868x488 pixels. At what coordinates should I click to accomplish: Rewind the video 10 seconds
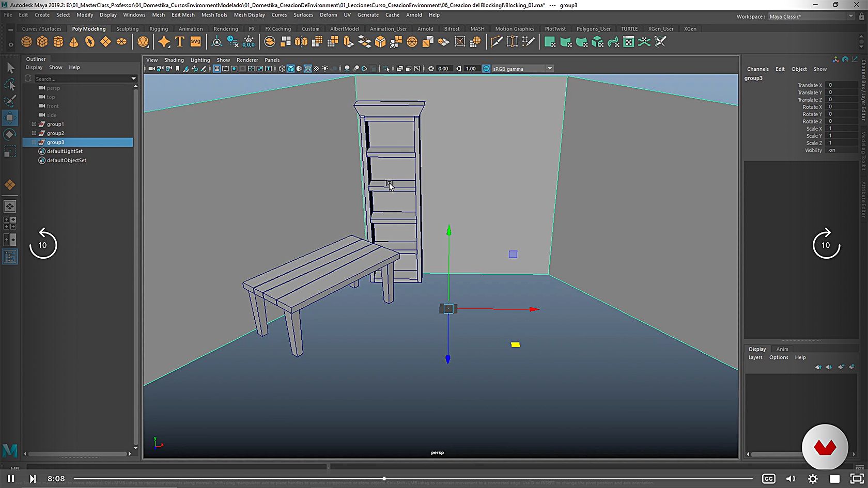pyautogui.click(x=43, y=244)
